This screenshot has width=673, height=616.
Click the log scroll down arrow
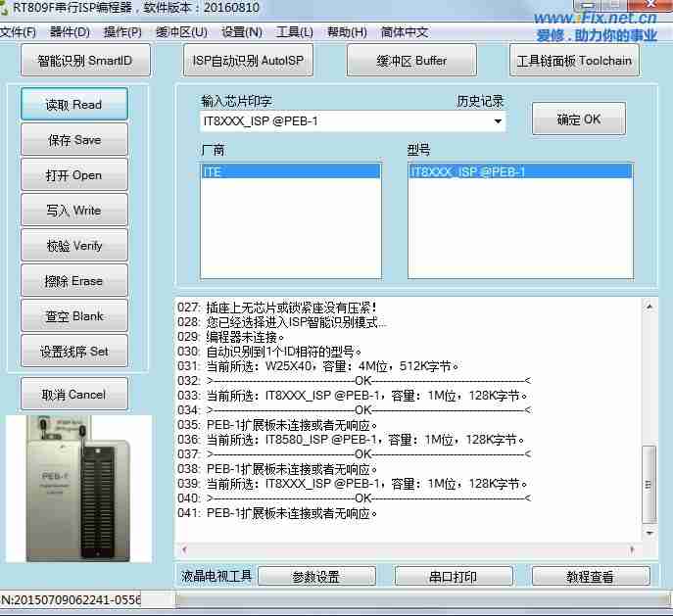649,533
